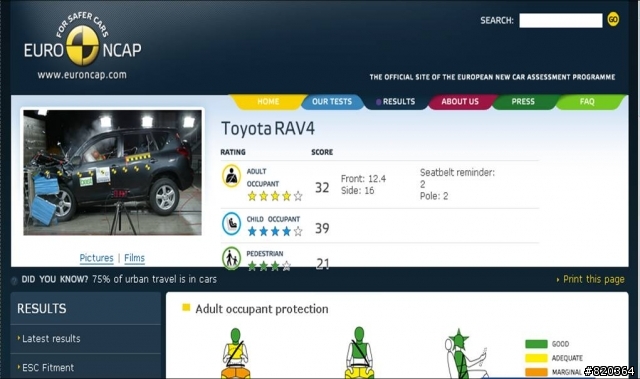Click the adult occupant score 32
This screenshot has height=379, width=640.
click(x=322, y=188)
